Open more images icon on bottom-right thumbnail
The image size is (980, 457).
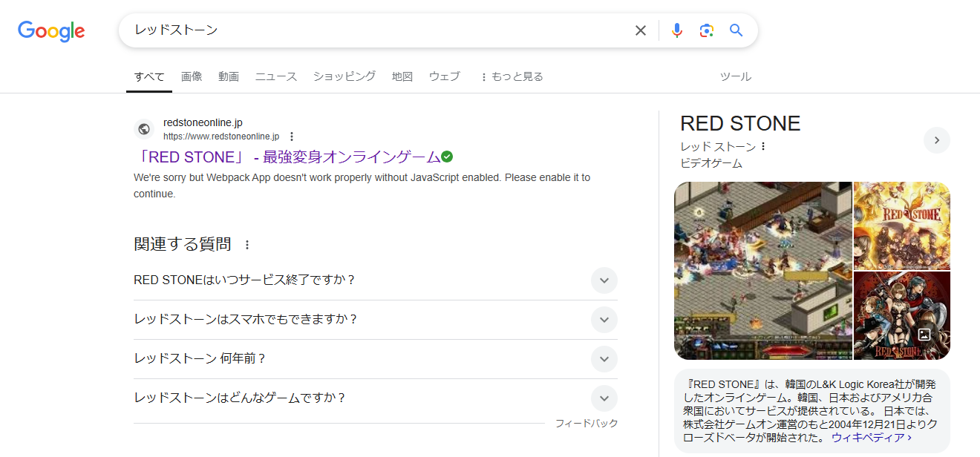[x=924, y=335]
